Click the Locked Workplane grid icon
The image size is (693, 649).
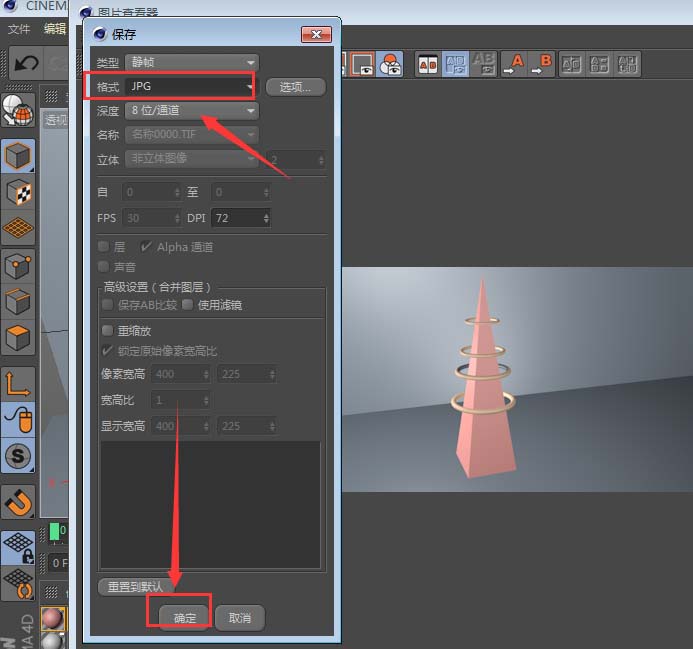point(18,547)
